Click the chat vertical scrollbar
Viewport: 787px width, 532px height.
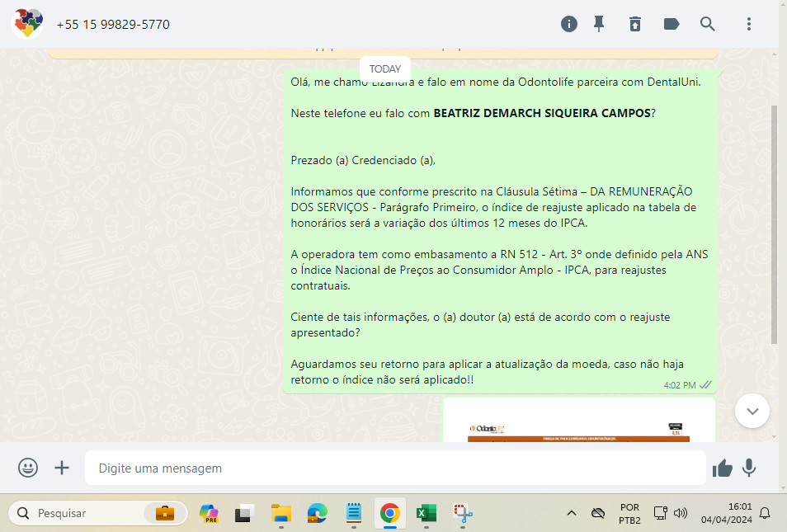click(x=773, y=223)
